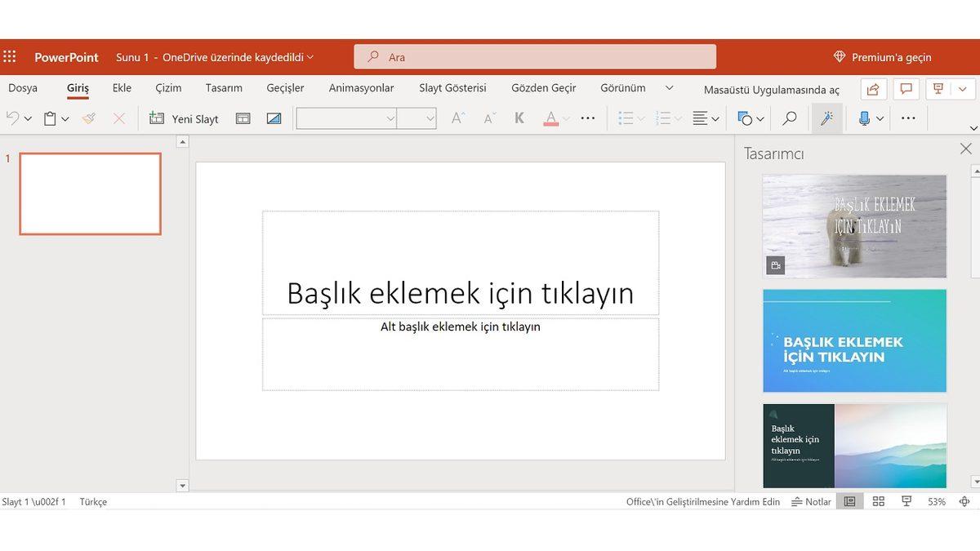Viewport: 980px width, 551px height.
Task: Toggle bold with the K button
Action: tap(519, 118)
